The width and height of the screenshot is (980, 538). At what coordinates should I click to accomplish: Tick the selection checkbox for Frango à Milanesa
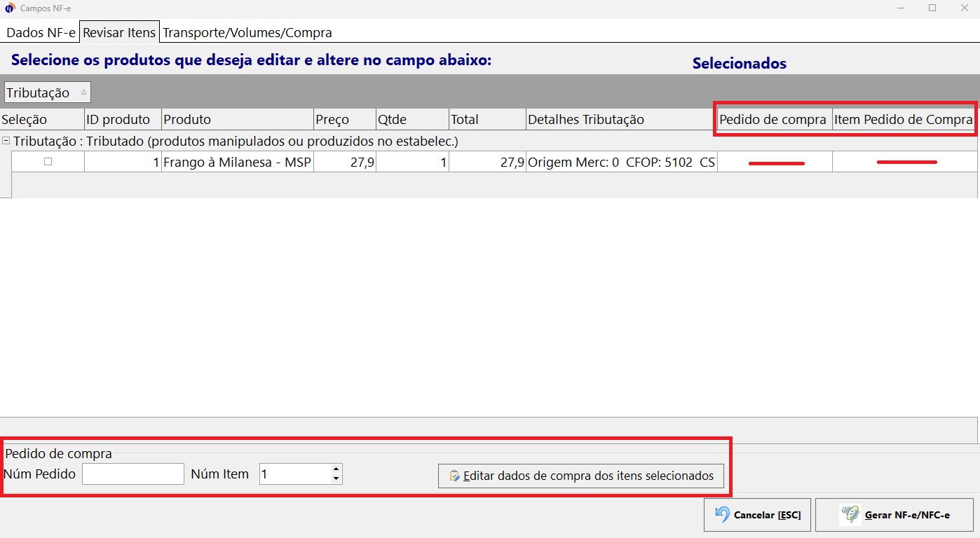[48, 162]
